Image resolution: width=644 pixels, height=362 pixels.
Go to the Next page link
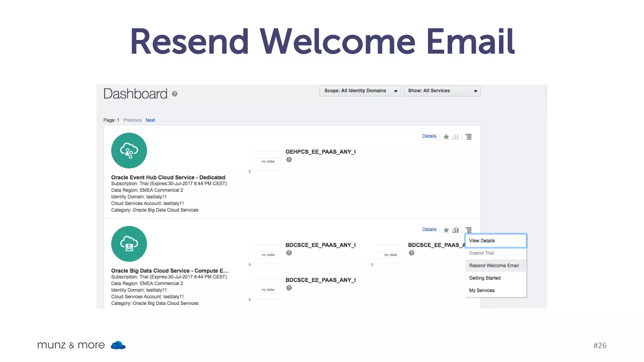[x=150, y=120]
